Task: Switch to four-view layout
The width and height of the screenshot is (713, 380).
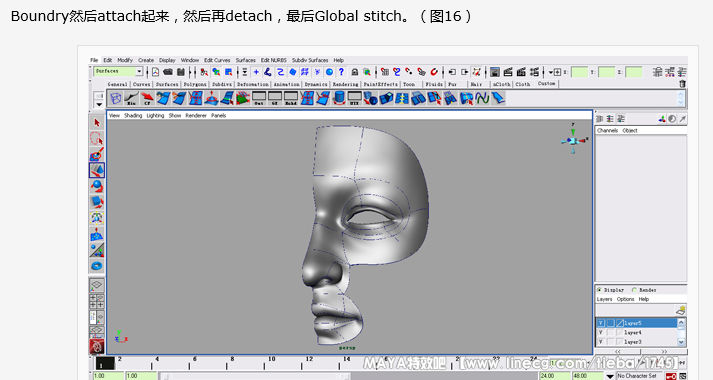Action: [x=97, y=301]
